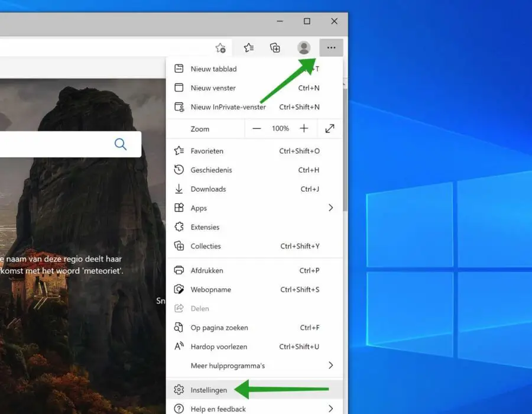This screenshot has width=532, height=414.
Task: Click the 100% zoom level value
Action: 280,128
